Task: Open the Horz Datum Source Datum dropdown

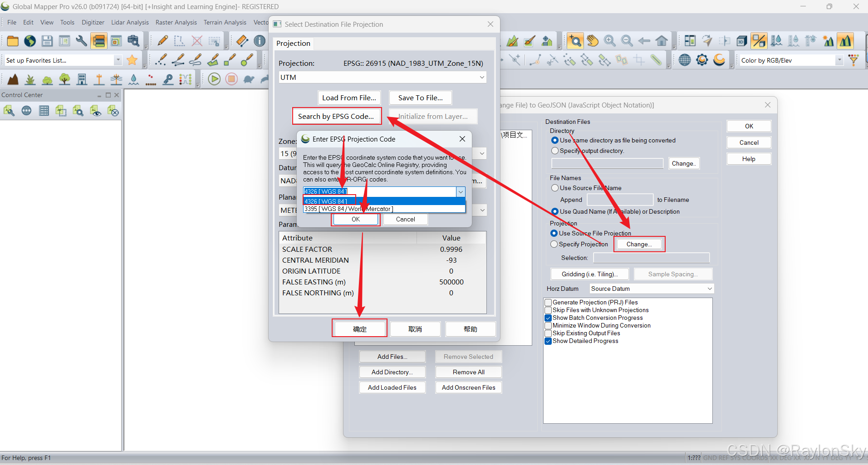Action: pos(652,289)
